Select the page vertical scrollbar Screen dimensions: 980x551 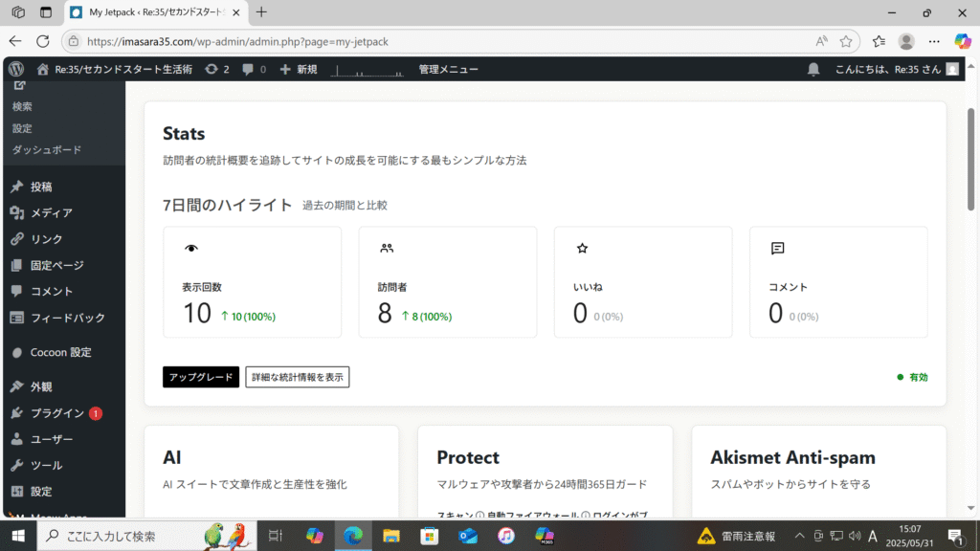tap(970, 160)
